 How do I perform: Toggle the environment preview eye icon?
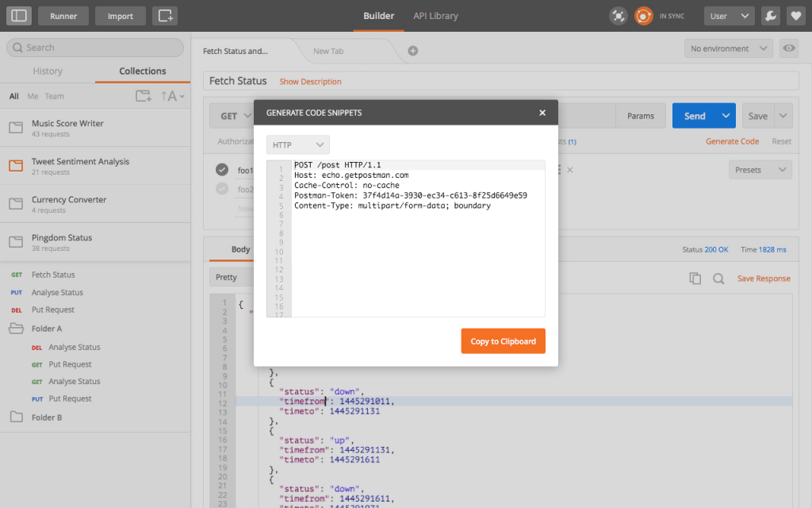pyautogui.click(x=788, y=48)
